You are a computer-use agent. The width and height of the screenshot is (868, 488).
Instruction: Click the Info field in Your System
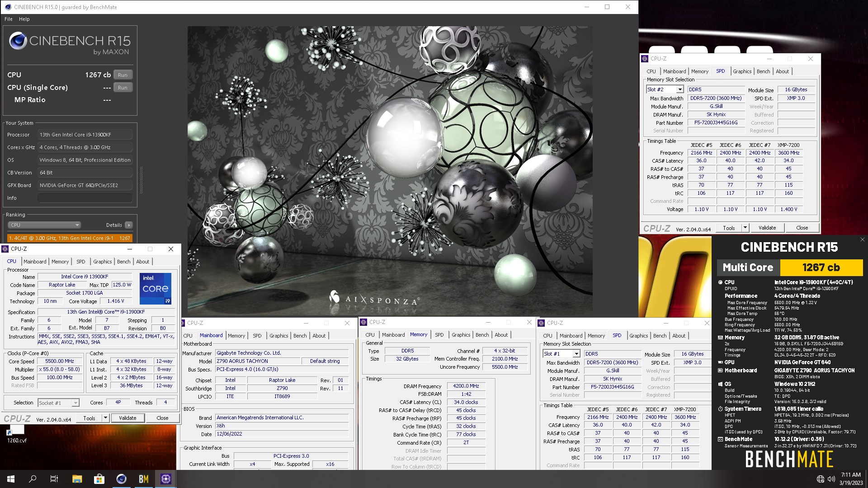coord(85,198)
